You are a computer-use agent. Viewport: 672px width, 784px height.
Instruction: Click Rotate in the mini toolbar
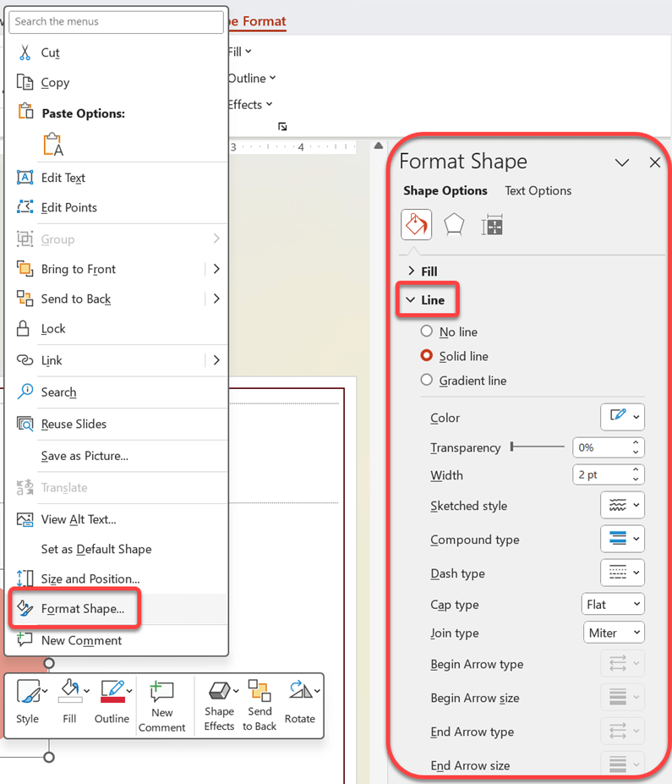[300, 703]
